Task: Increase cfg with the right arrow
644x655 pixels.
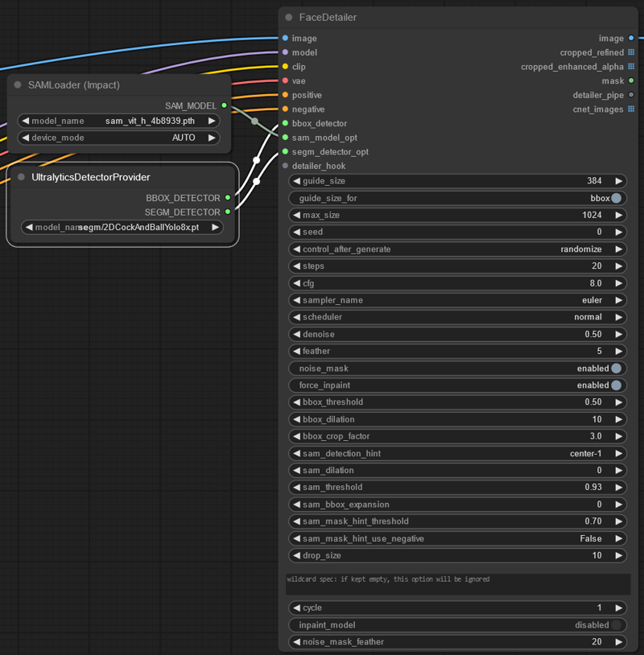Action: tap(618, 283)
